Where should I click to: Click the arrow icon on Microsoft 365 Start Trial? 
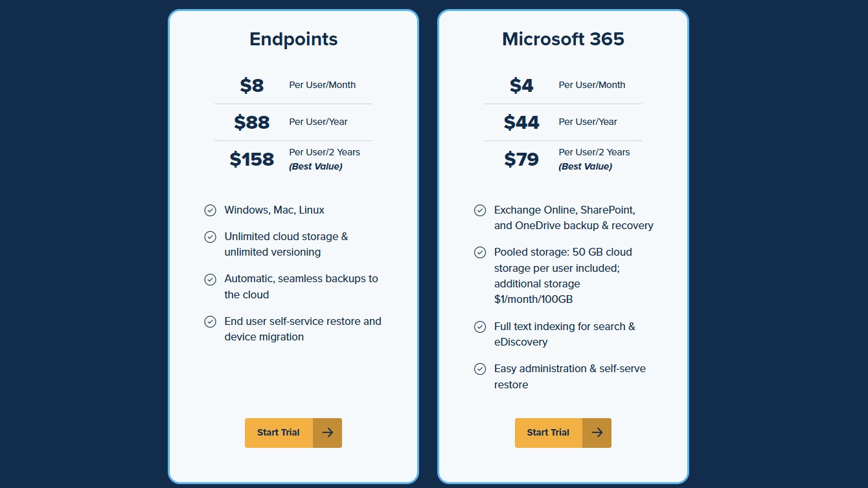tap(597, 432)
